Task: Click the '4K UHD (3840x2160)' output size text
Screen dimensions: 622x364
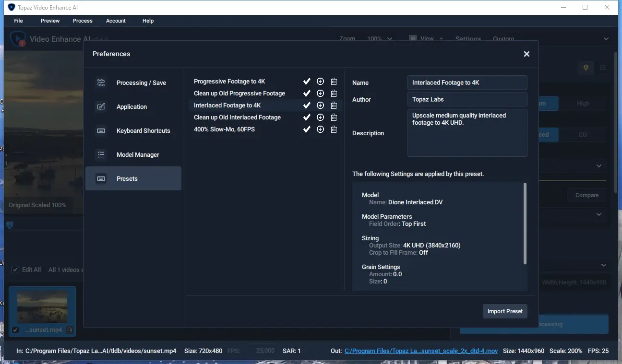Action: pyautogui.click(x=432, y=246)
